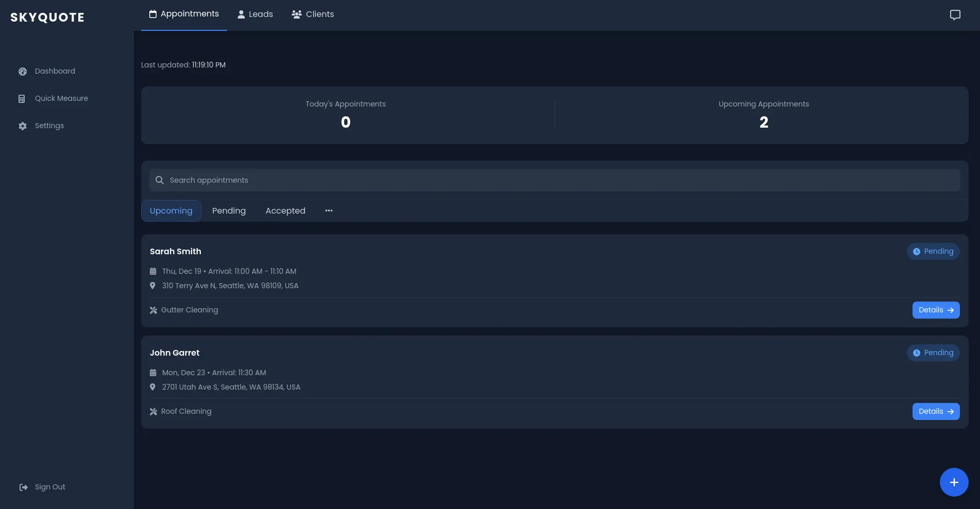Click Sign Out link
This screenshot has width=980, height=509.
coord(50,487)
